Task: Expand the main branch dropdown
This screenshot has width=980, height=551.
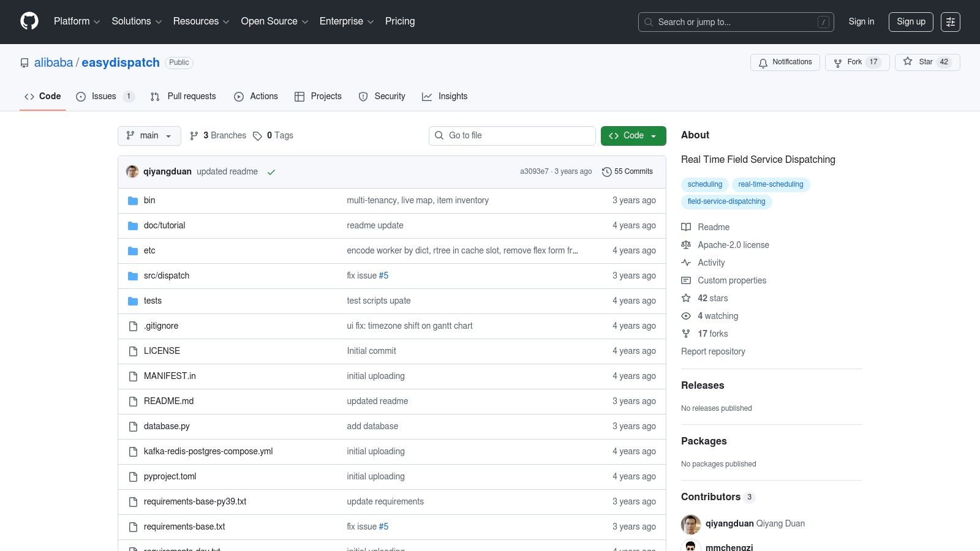Action: 149,136
